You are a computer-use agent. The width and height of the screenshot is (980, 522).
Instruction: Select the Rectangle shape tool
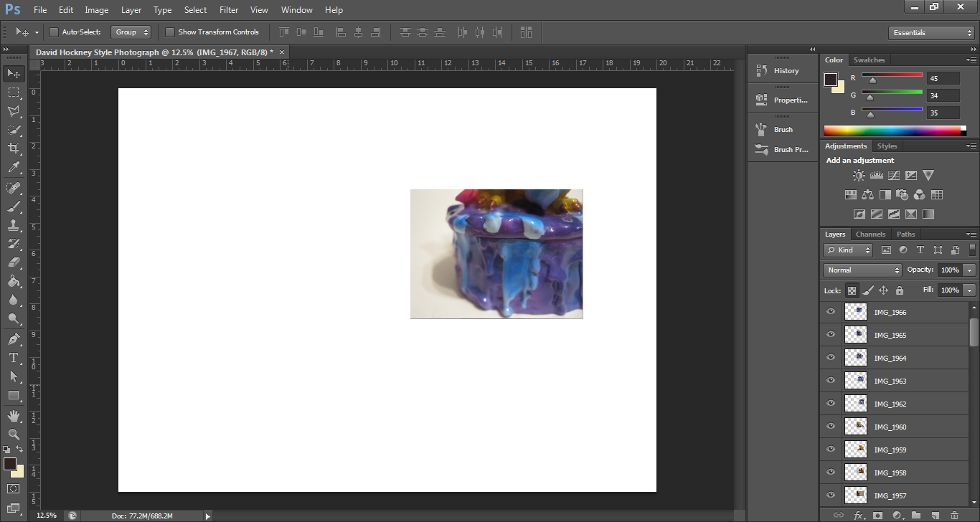point(14,395)
